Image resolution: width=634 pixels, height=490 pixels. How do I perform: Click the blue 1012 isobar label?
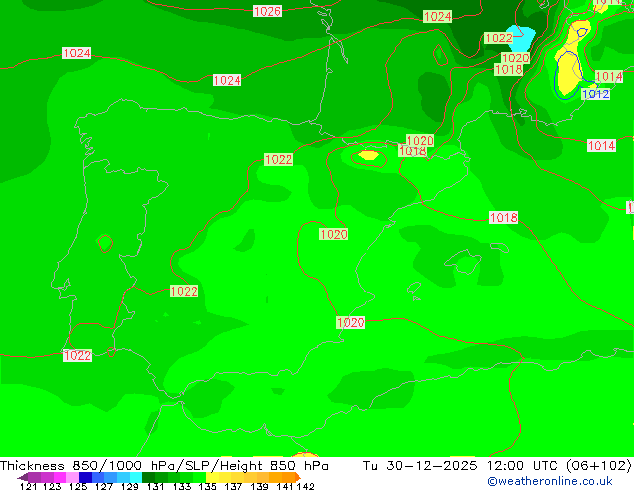pyautogui.click(x=596, y=94)
